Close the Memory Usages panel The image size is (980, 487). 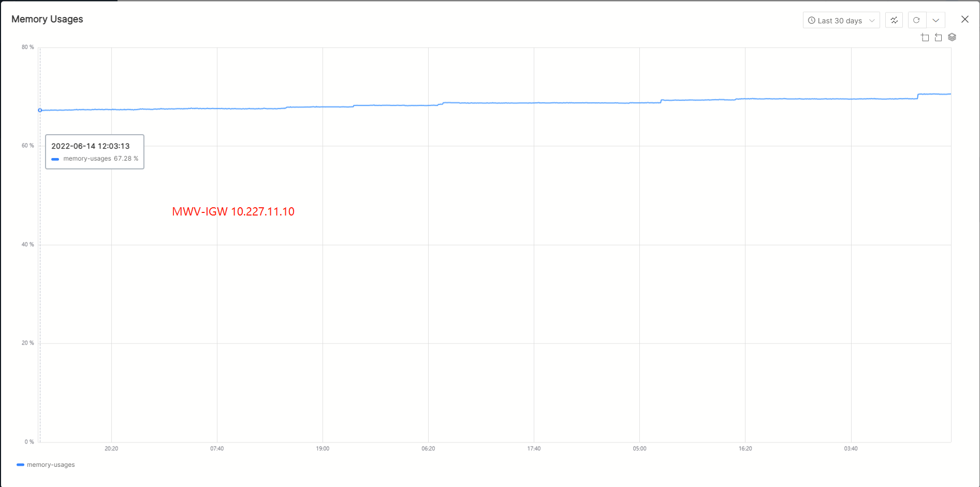coord(965,19)
